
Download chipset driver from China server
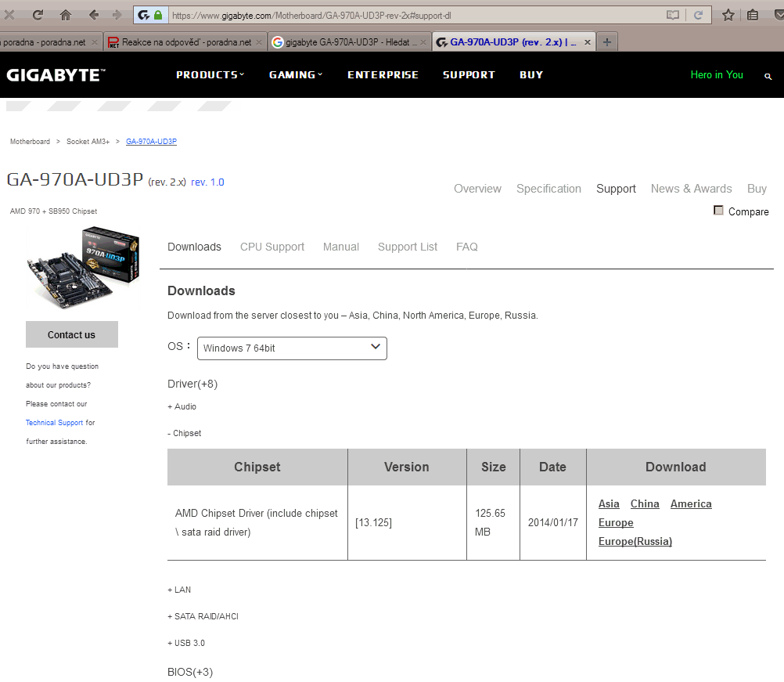[x=645, y=504]
